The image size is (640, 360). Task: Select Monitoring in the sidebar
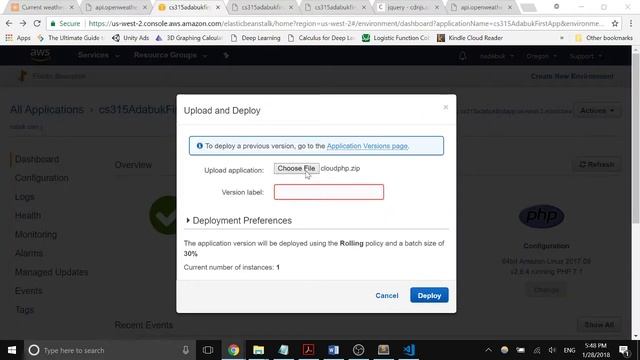point(36,234)
